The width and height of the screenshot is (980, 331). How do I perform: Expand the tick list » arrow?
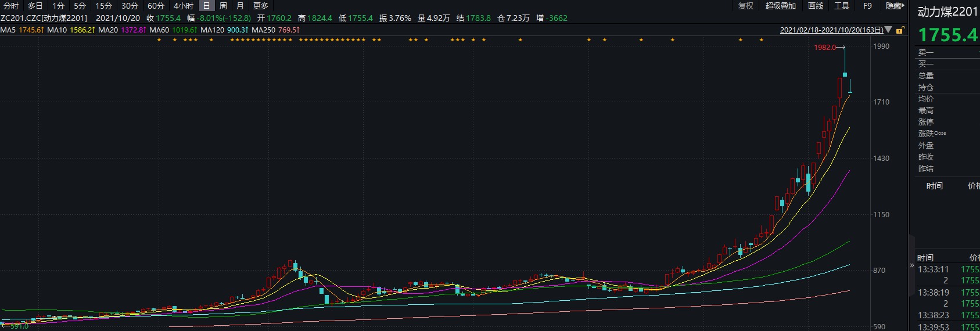(911, 265)
